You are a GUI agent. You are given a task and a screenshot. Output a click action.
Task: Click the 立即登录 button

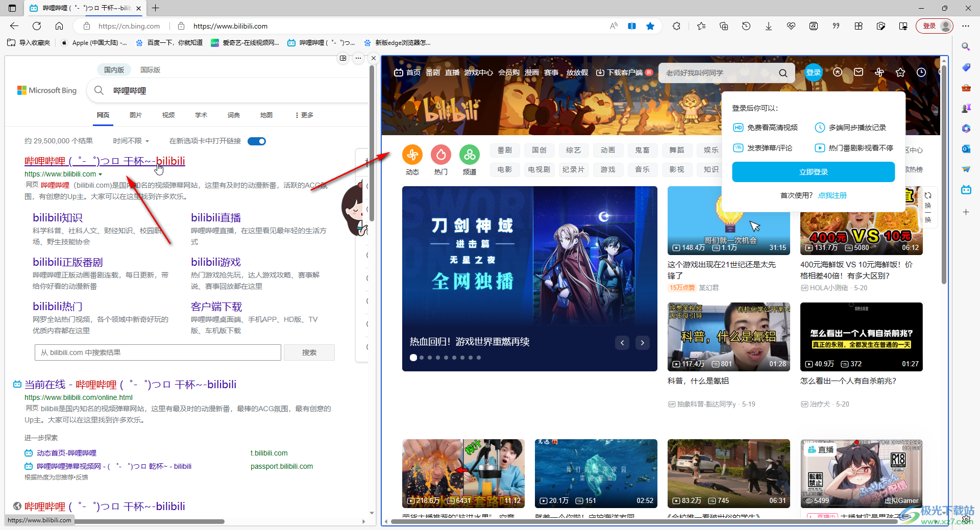(814, 172)
